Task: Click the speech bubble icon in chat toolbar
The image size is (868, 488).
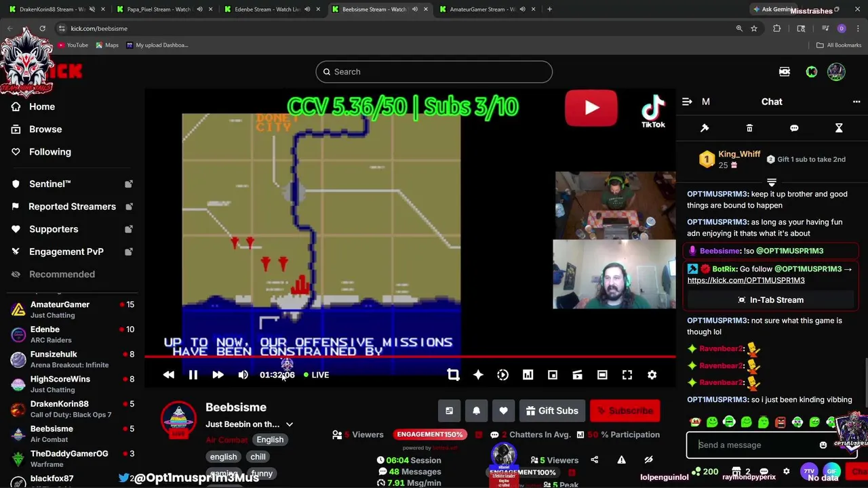Action: coord(794,128)
